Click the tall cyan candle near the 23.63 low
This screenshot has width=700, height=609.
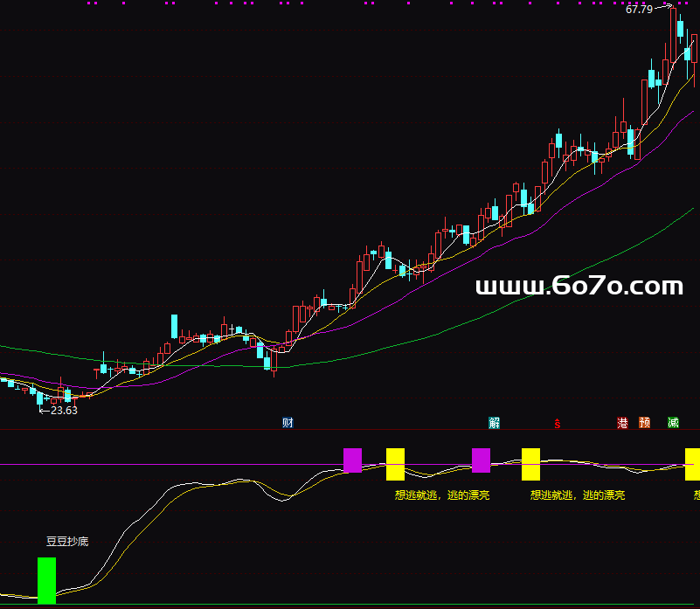click(x=39, y=398)
